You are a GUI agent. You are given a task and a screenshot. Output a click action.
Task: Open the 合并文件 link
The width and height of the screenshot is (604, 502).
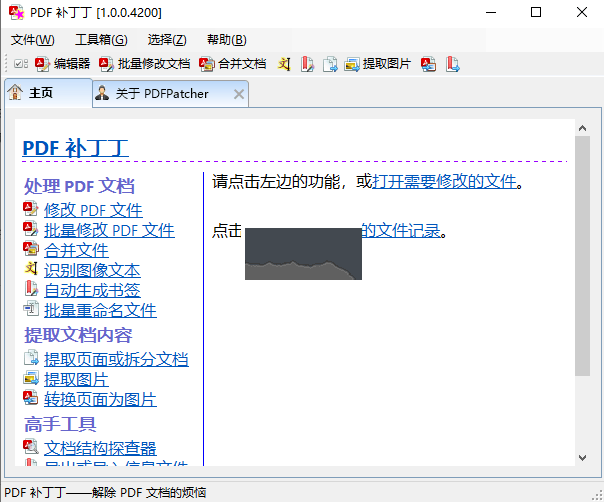(x=76, y=250)
